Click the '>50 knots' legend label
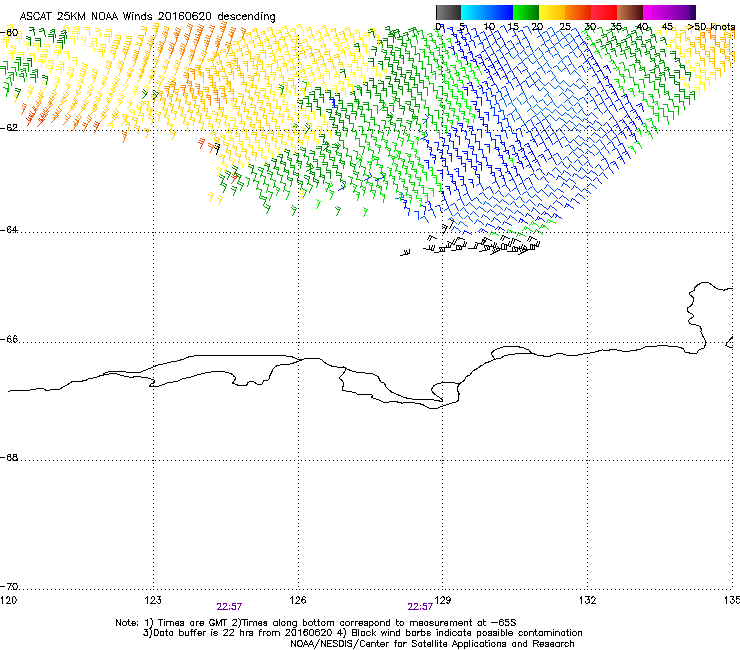Screen dimensions: 740x650 point(711,26)
